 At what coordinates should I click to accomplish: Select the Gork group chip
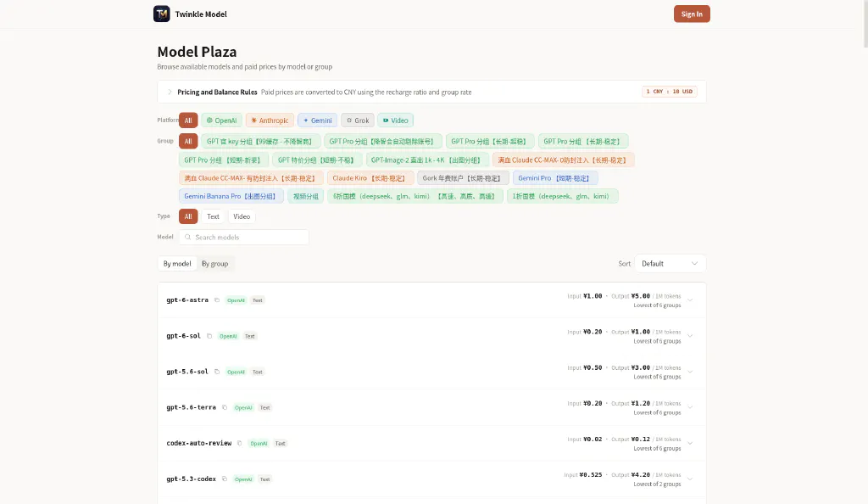pos(463,178)
